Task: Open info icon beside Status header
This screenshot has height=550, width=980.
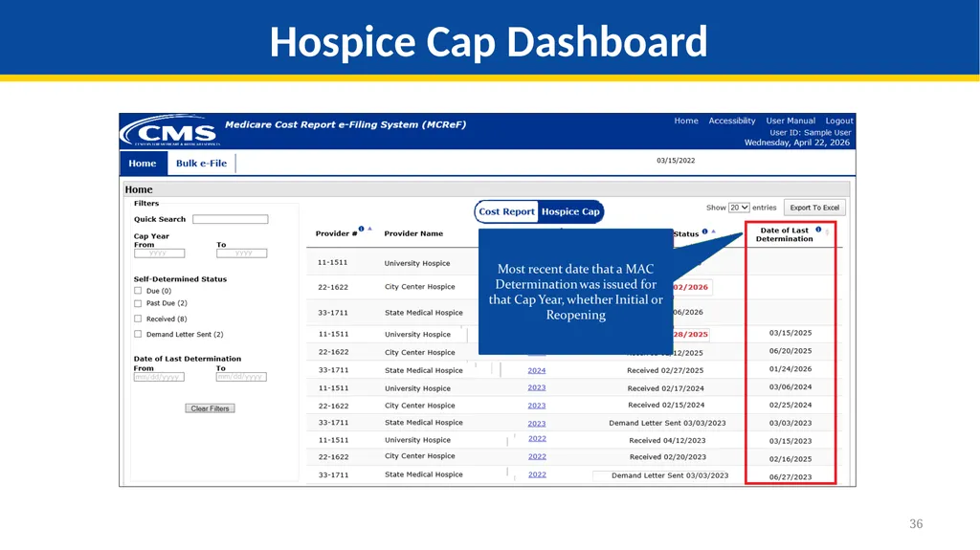Action: click(x=705, y=231)
